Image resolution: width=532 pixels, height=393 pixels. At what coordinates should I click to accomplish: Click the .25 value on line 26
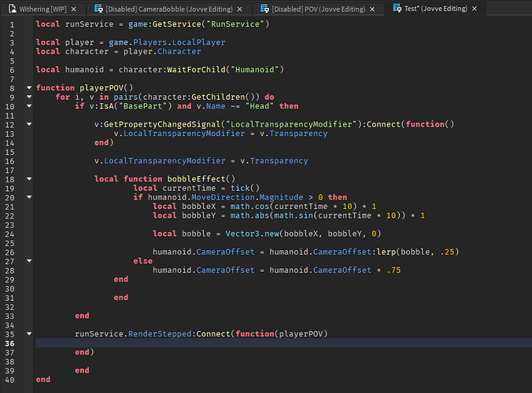[x=447, y=252]
